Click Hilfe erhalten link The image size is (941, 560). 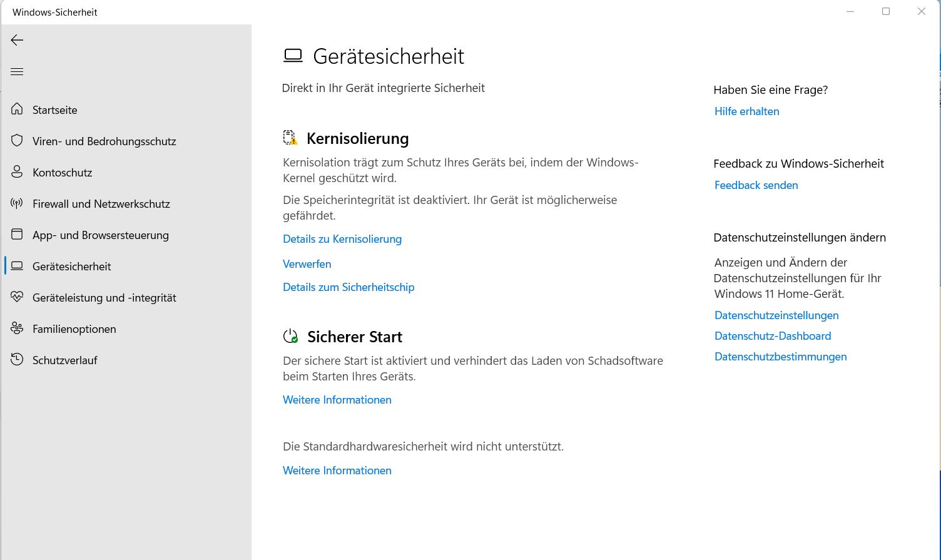pos(746,111)
